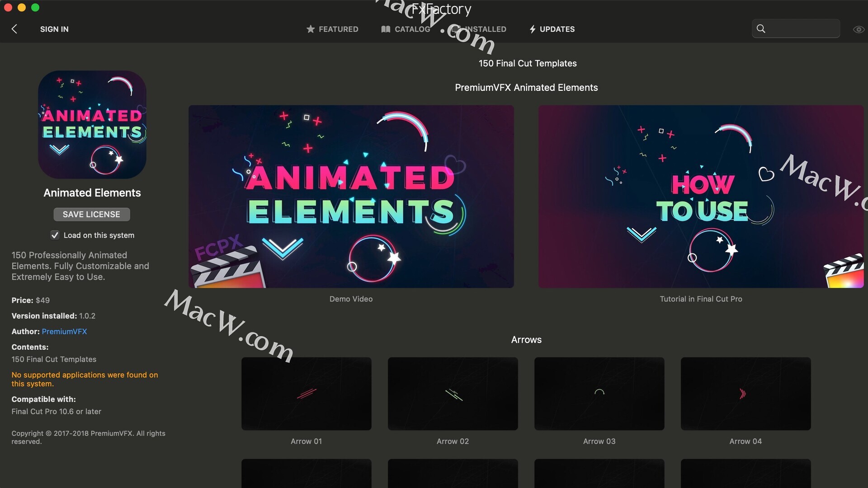The height and width of the screenshot is (488, 868).
Task: Go back with the left chevron arrow
Action: 14,29
